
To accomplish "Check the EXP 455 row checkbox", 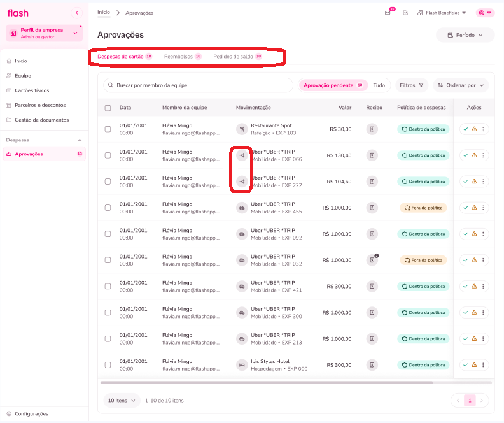I will tap(108, 208).
